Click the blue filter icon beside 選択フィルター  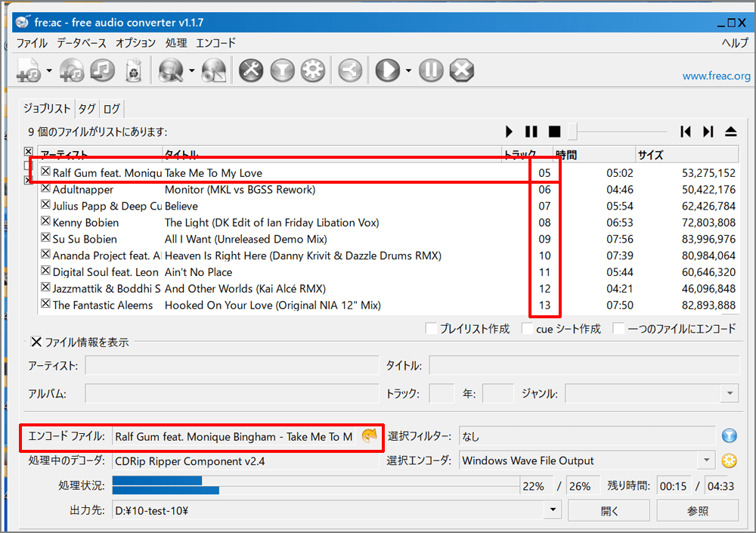729,436
